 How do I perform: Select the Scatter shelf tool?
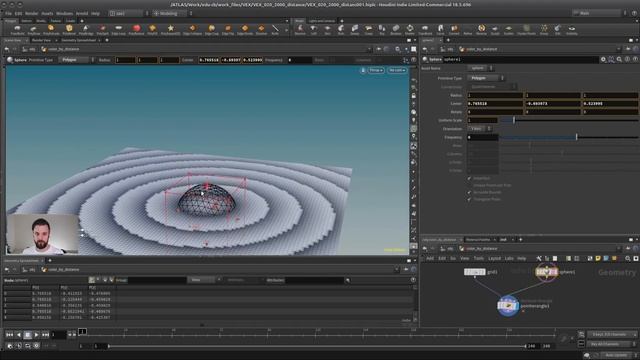[508, 29]
